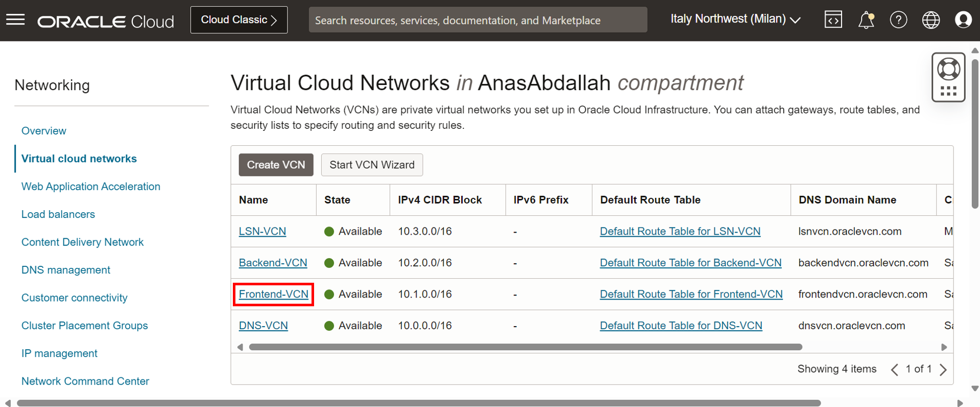Open the Frontend-VCN link
This screenshot has height=407, width=980.
tap(274, 294)
